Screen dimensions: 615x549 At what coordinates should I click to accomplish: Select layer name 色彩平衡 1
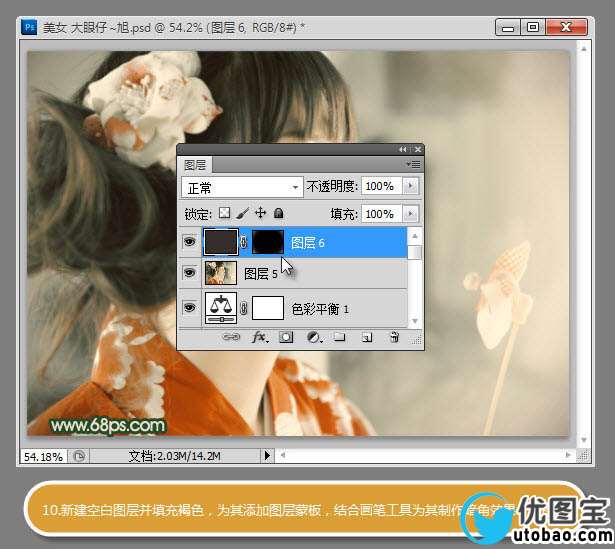click(x=320, y=309)
